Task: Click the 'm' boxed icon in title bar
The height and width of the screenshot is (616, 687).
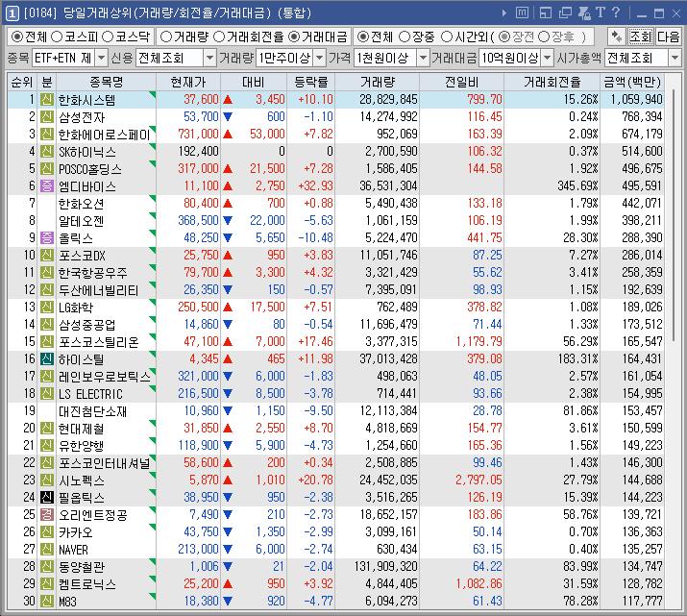Action: coord(522,13)
